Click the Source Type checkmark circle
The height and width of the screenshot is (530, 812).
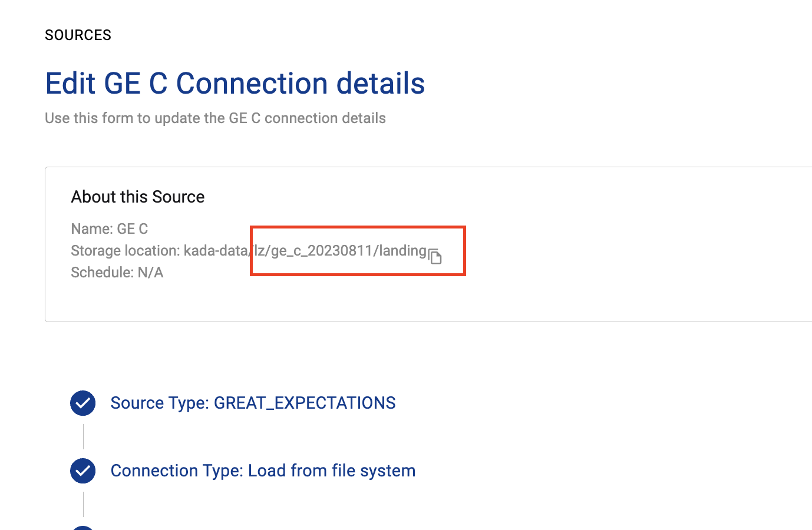(83, 403)
